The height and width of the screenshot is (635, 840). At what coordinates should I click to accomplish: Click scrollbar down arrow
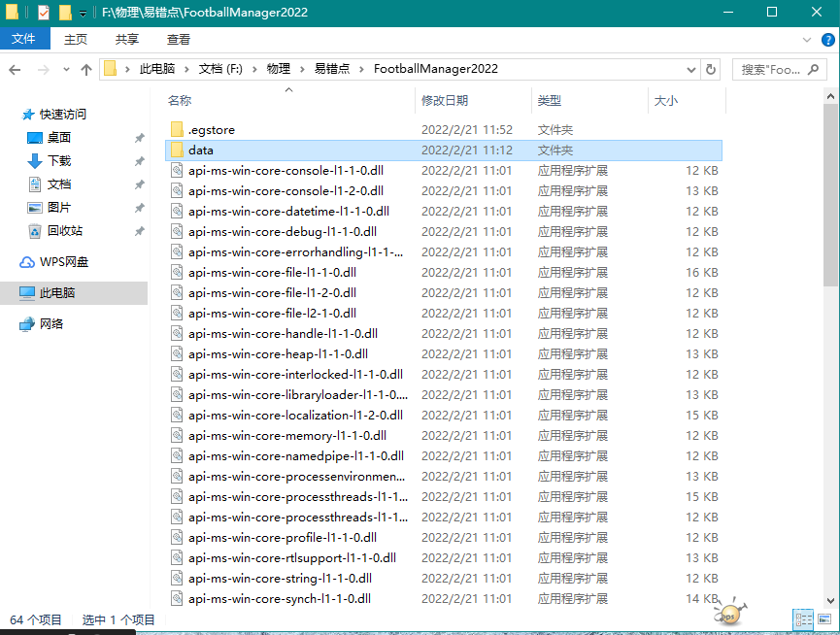pos(830,601)
